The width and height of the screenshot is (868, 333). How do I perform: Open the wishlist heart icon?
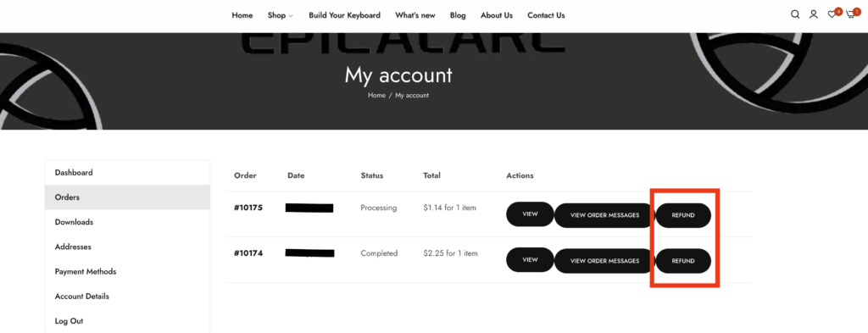click(x=832, y=15)
